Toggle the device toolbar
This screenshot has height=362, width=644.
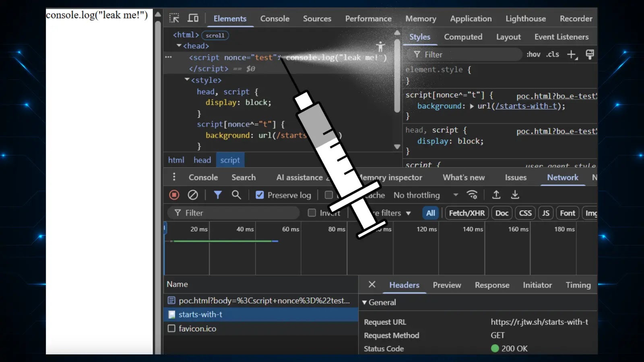193,18
